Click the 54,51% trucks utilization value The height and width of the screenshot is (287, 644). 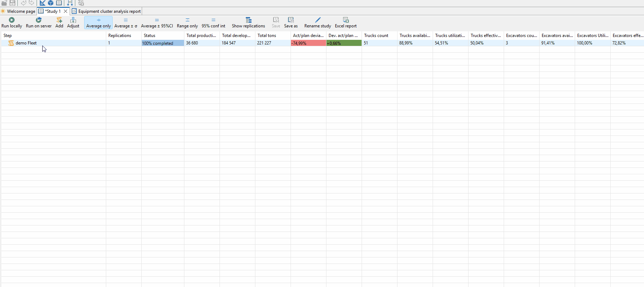pos(442,43)
